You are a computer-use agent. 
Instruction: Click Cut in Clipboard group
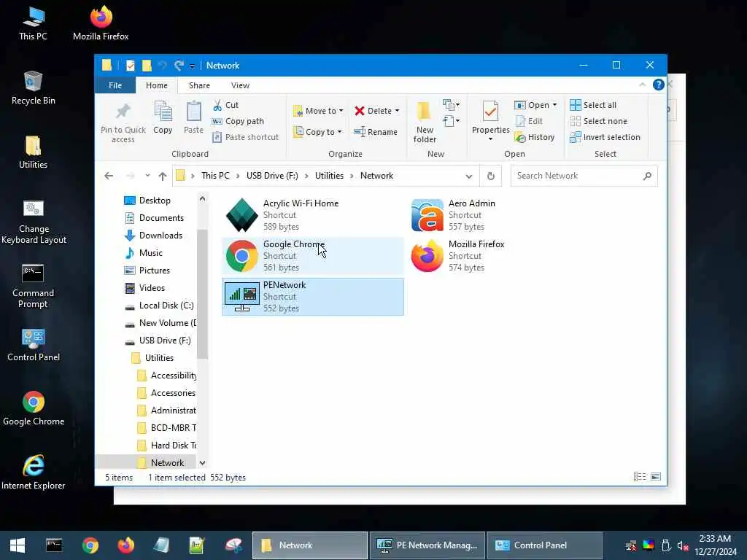225,105
